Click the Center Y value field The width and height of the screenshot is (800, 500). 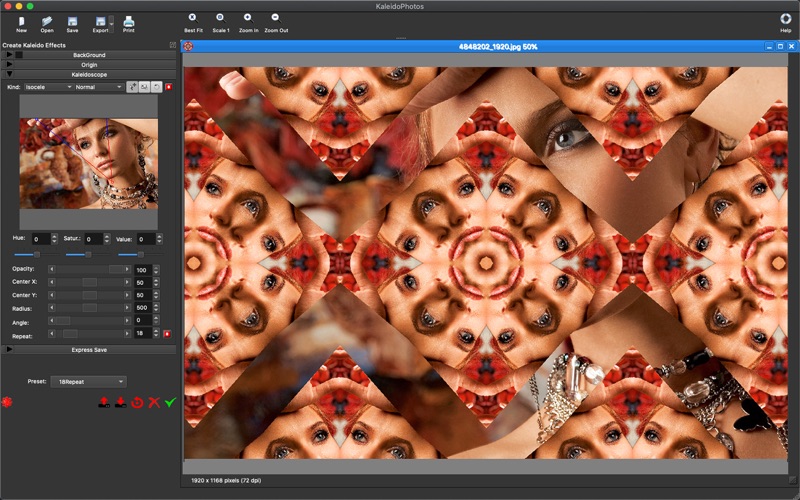click(143, 295)
